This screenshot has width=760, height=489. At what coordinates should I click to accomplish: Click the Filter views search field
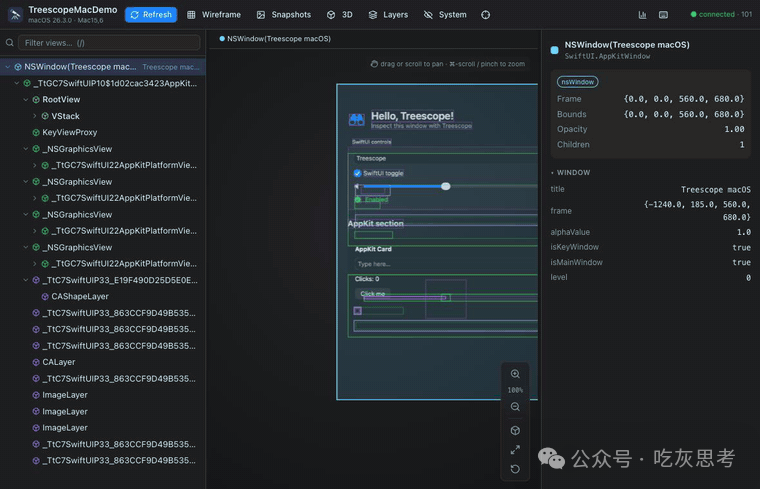[x=109, y=43]
